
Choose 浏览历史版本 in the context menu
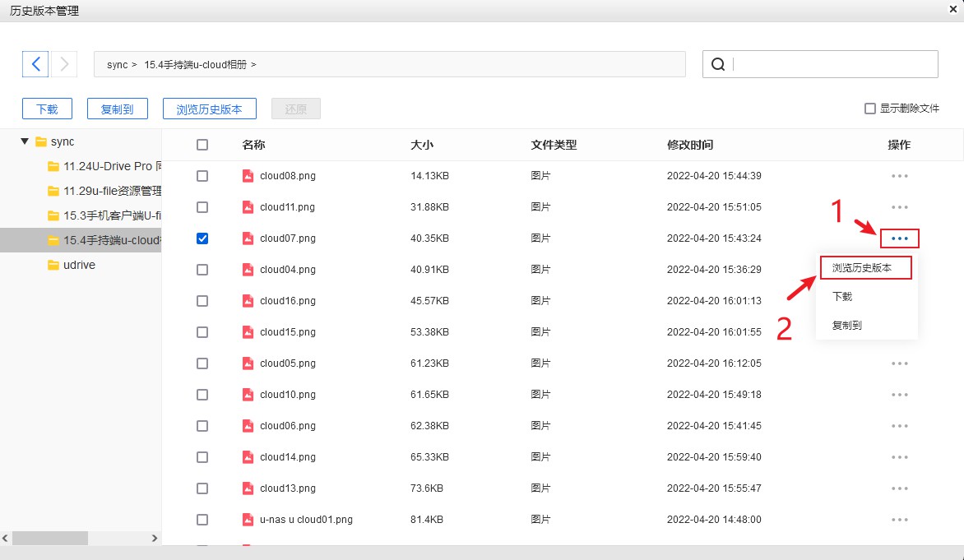(865, 268)
